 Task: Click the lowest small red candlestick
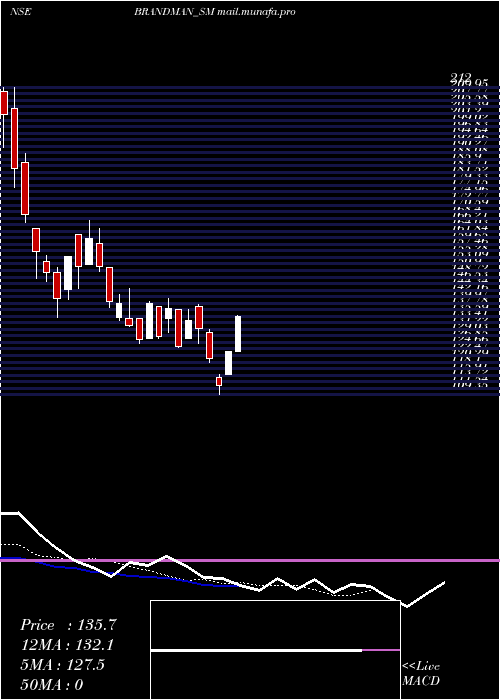(219, 381)
